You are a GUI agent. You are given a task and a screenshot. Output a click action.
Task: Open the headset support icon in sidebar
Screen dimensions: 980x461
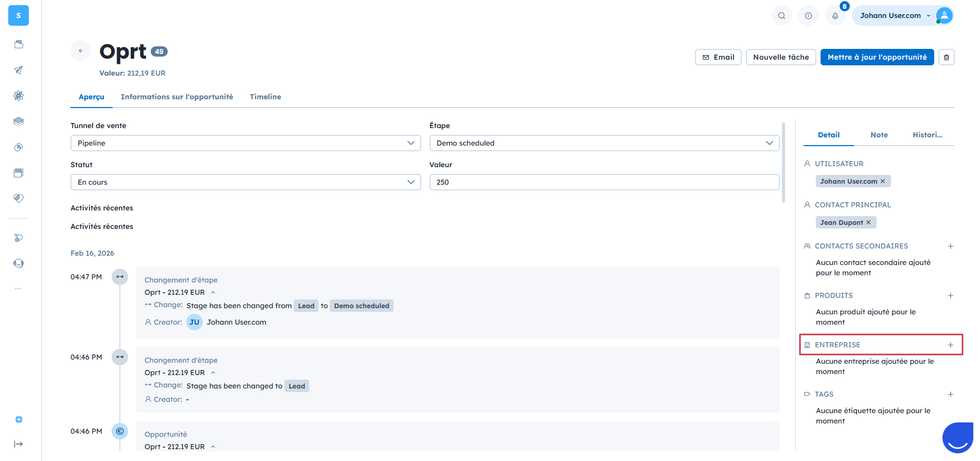pyautogui.click(x=19, y=263)
